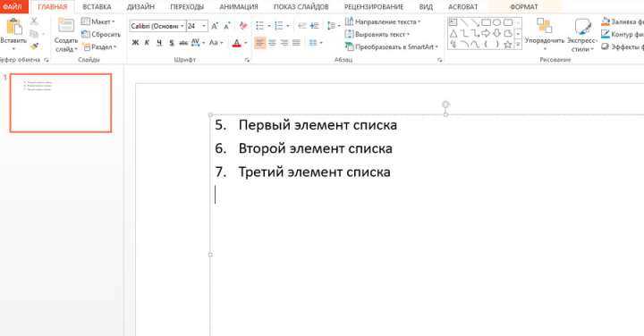644x336 pixels.
Task: Select the star shape in gallery
Action: click(x=508, y=45)
